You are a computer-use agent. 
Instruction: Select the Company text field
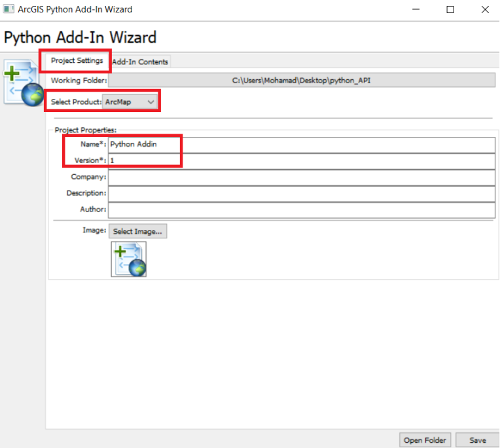[301, 177]
